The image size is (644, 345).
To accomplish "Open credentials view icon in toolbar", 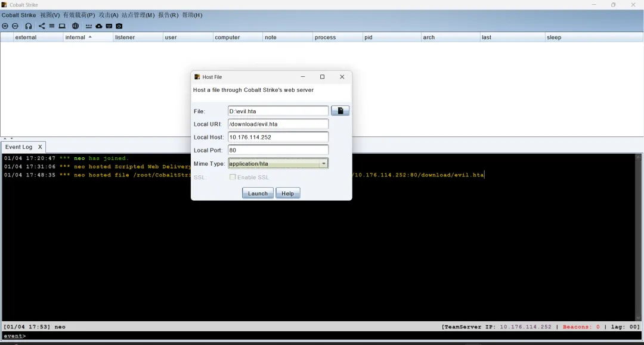I will (89, 26).
